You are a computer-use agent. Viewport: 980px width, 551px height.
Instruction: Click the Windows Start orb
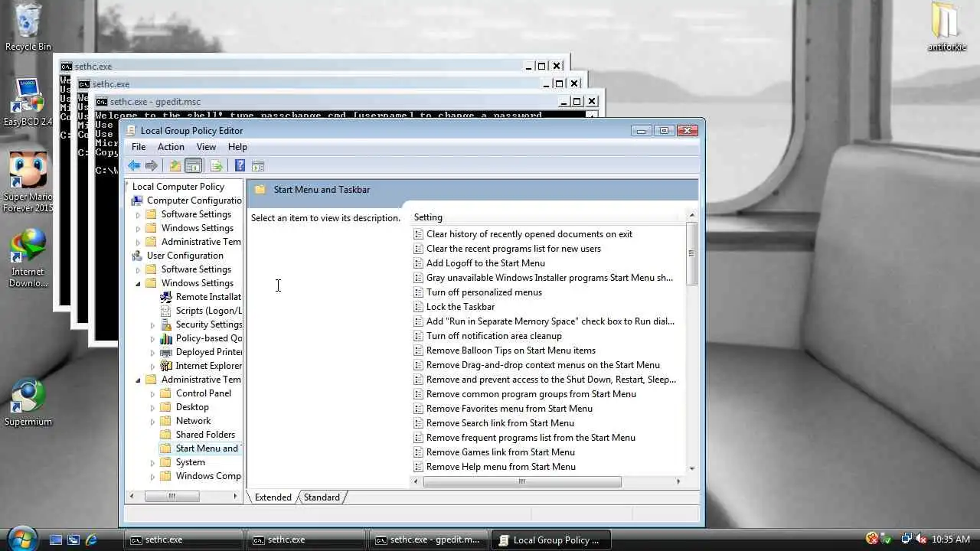click(x=21, y=538)
